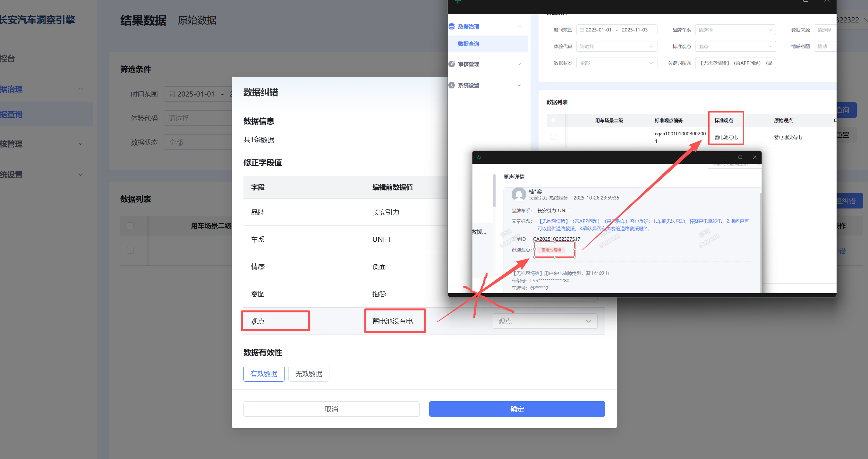Viewport: 868px width, 459px height.
Task: Open the 品牌车系 dropdown
Action: point(735,30)
